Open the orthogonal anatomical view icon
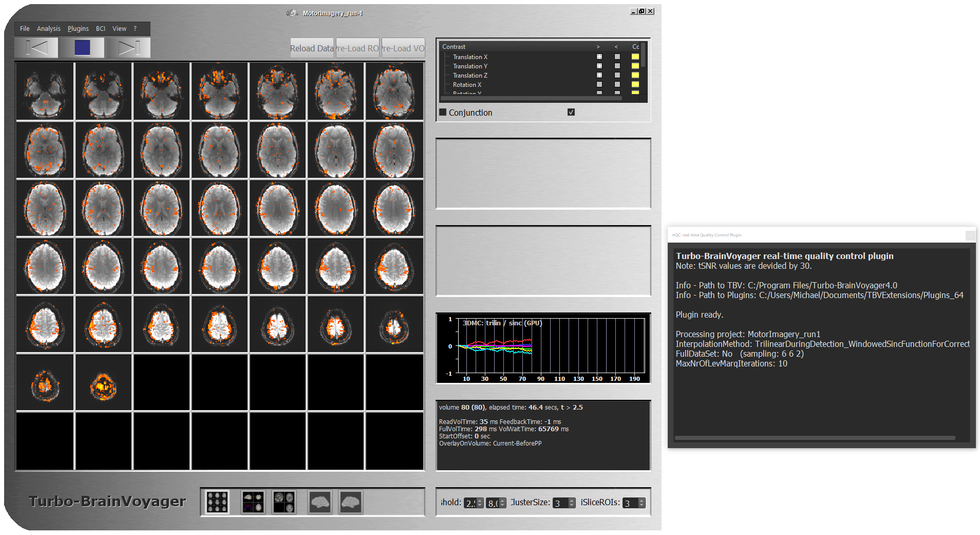The width and height of the screenshot is (980, 535). 284,502
